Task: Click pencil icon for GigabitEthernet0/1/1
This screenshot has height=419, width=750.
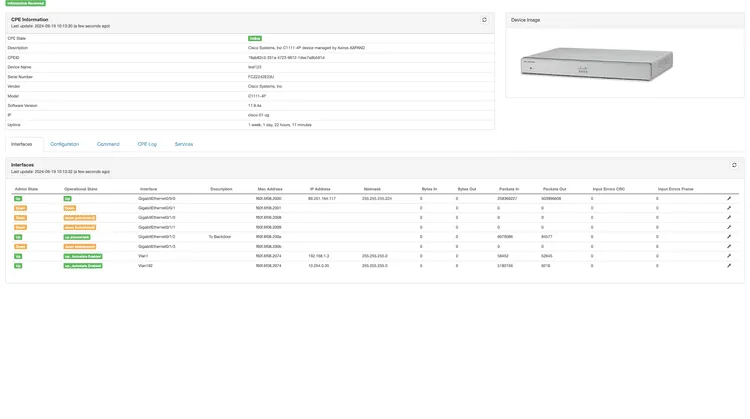Action: pos(729,227)
